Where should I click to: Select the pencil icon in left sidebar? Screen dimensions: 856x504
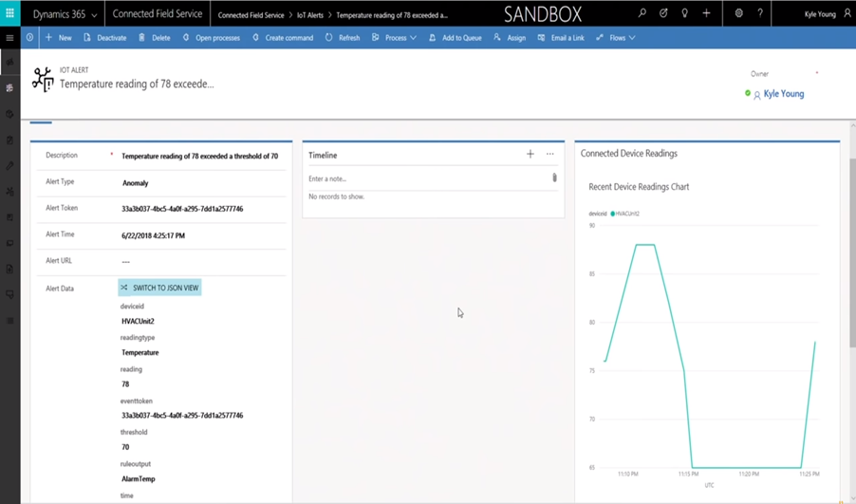tap(9, 165)
